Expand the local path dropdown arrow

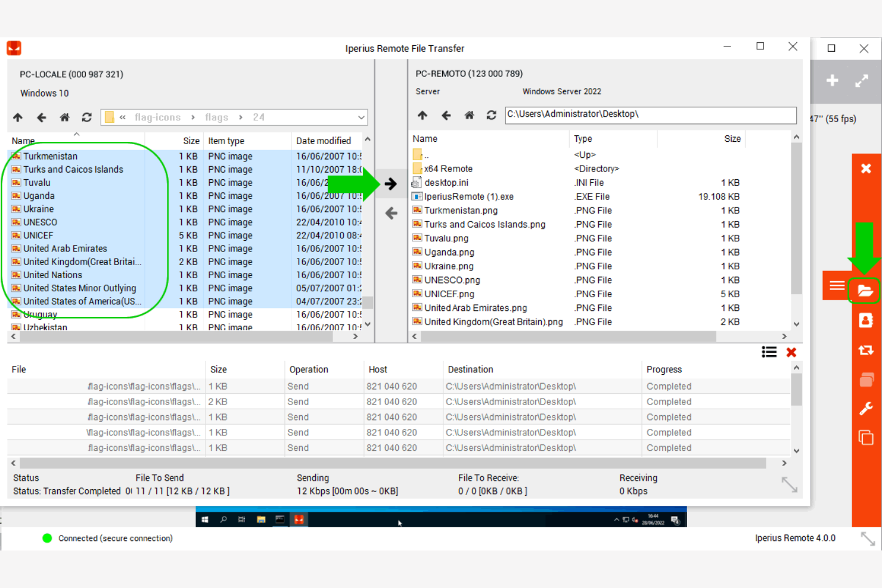[361, 117]
